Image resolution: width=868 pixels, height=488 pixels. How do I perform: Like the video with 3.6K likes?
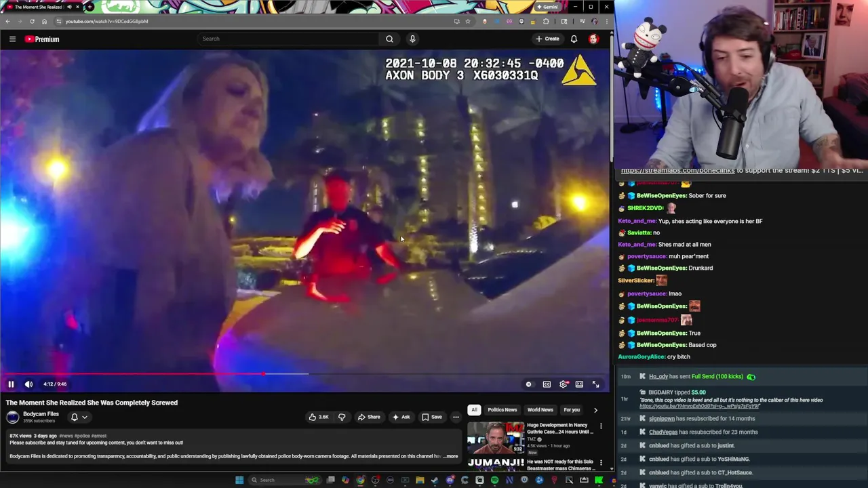click(x=319, y=417)
